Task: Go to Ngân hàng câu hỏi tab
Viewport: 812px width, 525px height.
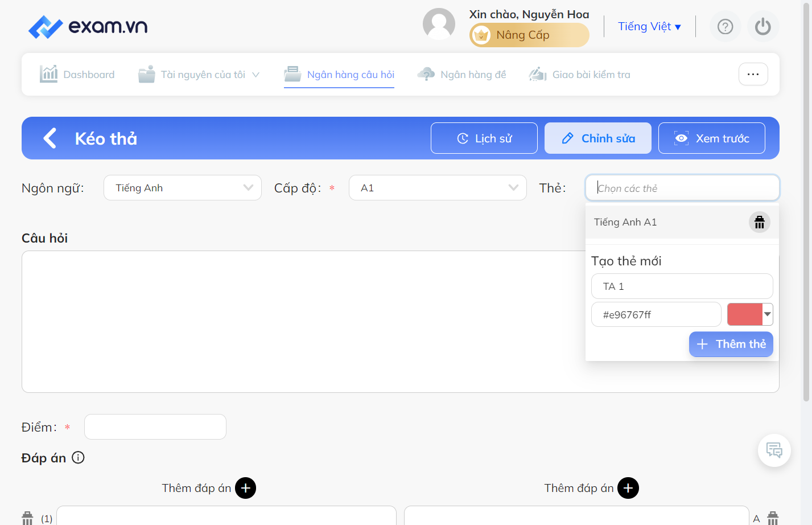Action: click(339, 74)
